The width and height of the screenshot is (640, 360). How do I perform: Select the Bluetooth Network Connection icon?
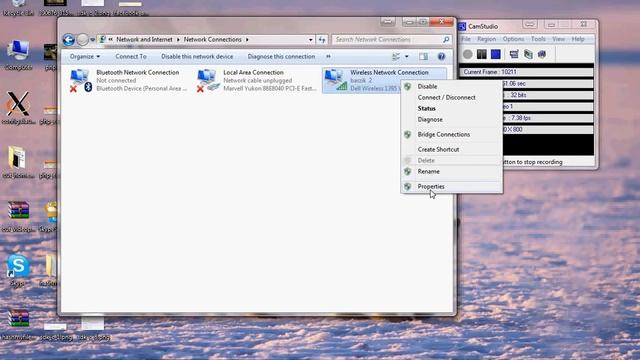[x=80, y=80]
